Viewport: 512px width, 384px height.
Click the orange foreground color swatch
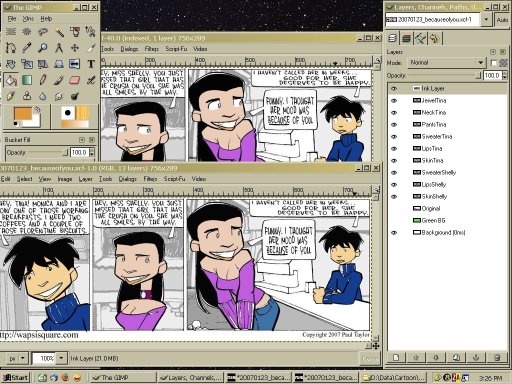[x=23, y=113]
